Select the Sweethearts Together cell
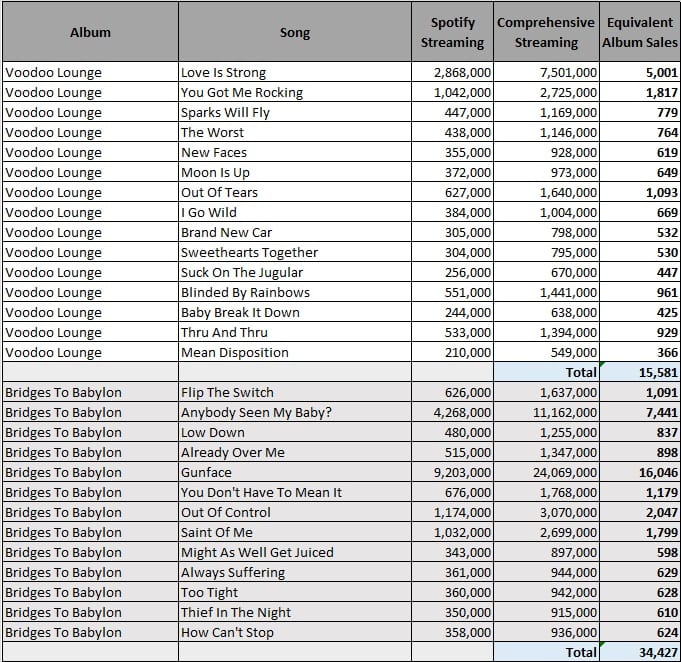681x662 pixels. click(295, 252)
